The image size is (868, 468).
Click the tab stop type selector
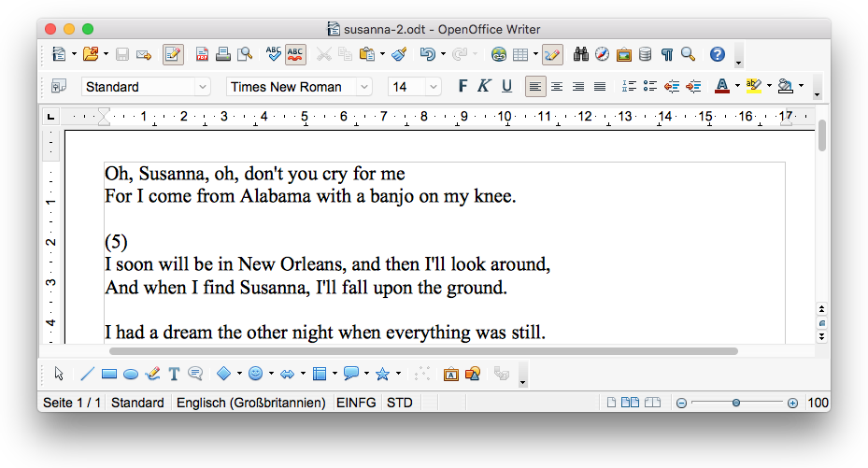click(51, 116)
